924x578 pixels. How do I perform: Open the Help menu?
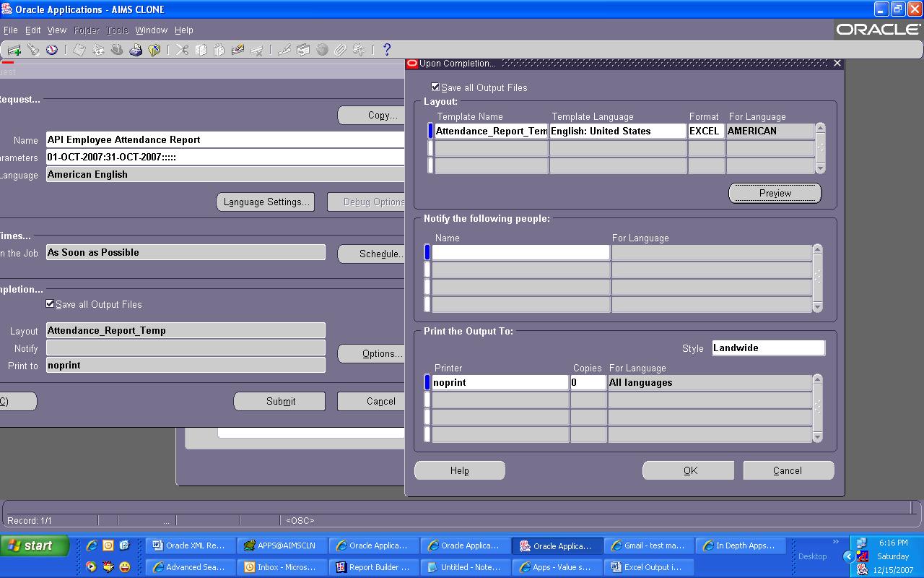point(184,30)
